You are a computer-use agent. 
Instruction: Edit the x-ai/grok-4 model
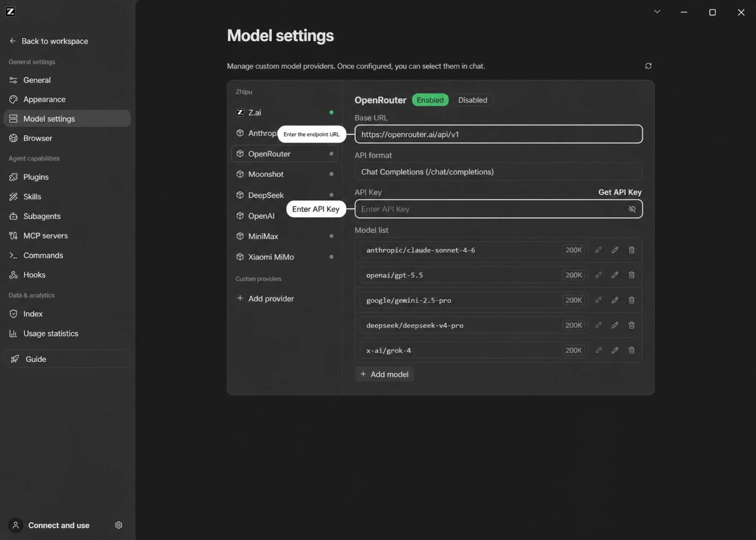(x=615, y=350)
